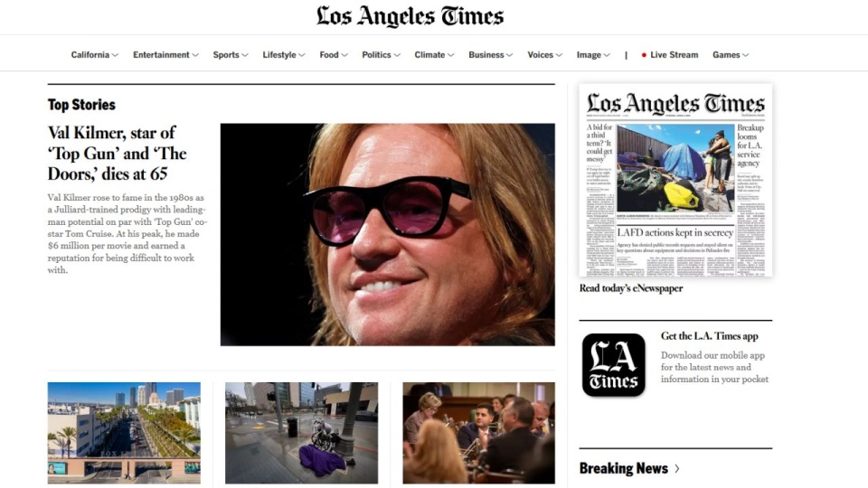Open the palm-lined street aerial photo story
Screen dimensions: 868x488
coord(124,433)
